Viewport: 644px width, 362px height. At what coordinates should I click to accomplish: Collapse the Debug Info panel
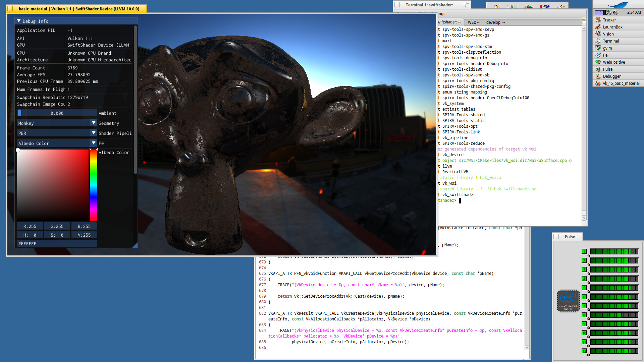19,21
